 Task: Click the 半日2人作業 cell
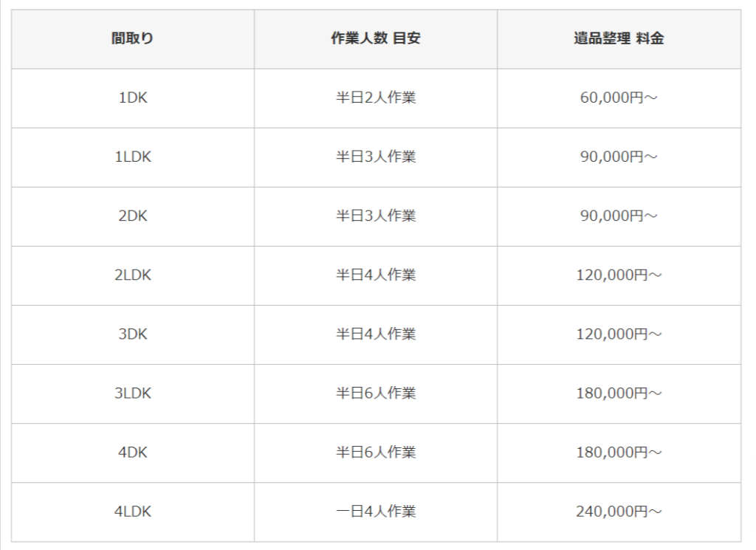pyautogui.click(x=376, y=97)
